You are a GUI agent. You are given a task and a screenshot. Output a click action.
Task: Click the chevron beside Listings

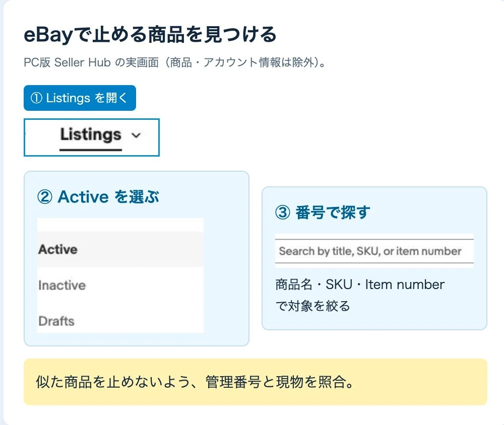click(136, 135)
